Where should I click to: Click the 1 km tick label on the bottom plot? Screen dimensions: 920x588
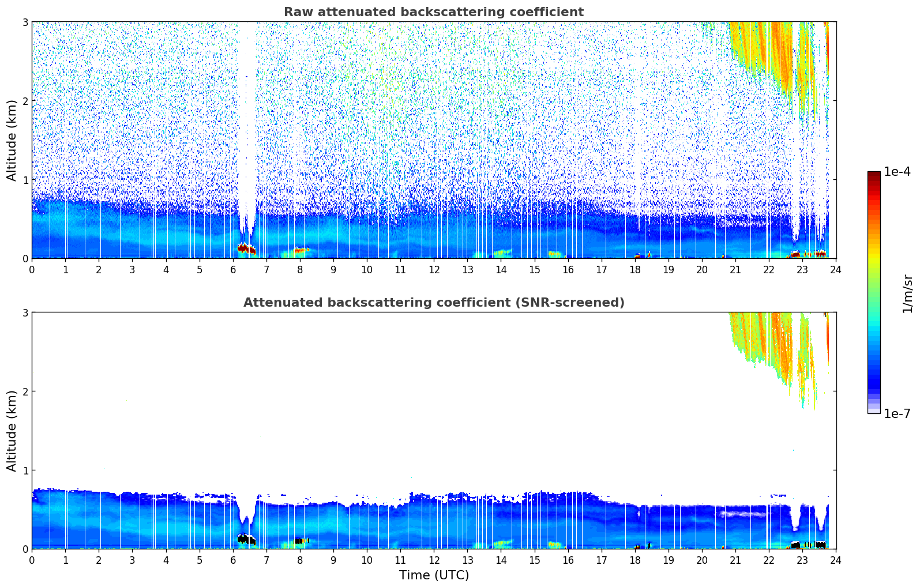(x=25, y=470)
